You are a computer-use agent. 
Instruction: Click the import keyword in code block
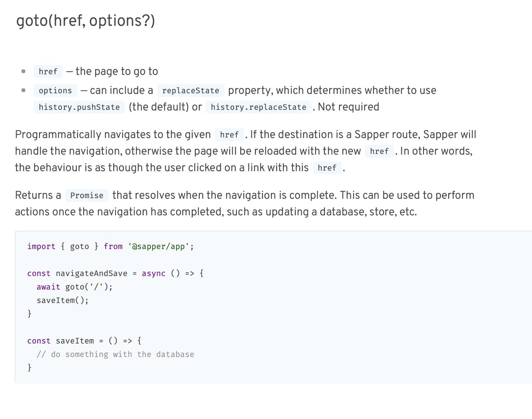41,246
